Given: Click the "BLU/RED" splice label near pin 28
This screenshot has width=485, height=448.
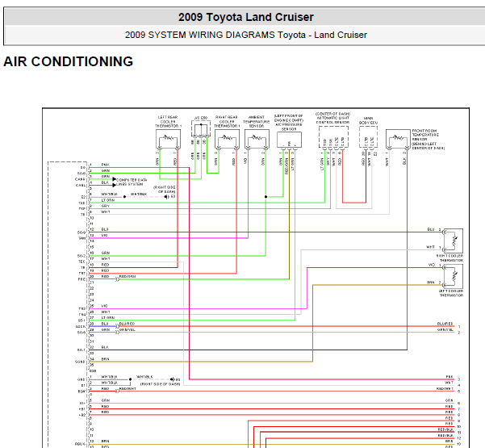Looking at the screenshot, I should [128, 324].
